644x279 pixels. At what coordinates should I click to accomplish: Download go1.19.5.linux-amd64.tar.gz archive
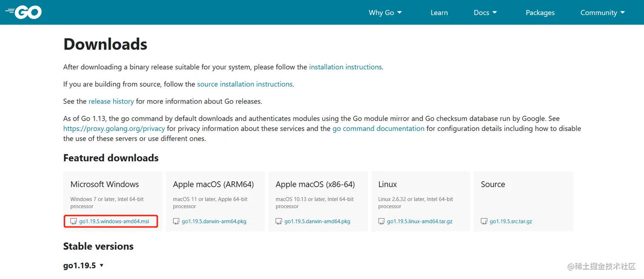pos(420,221)
